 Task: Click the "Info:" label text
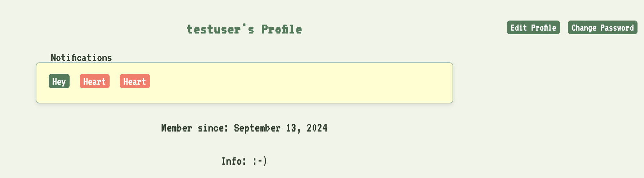coord(234,161)
